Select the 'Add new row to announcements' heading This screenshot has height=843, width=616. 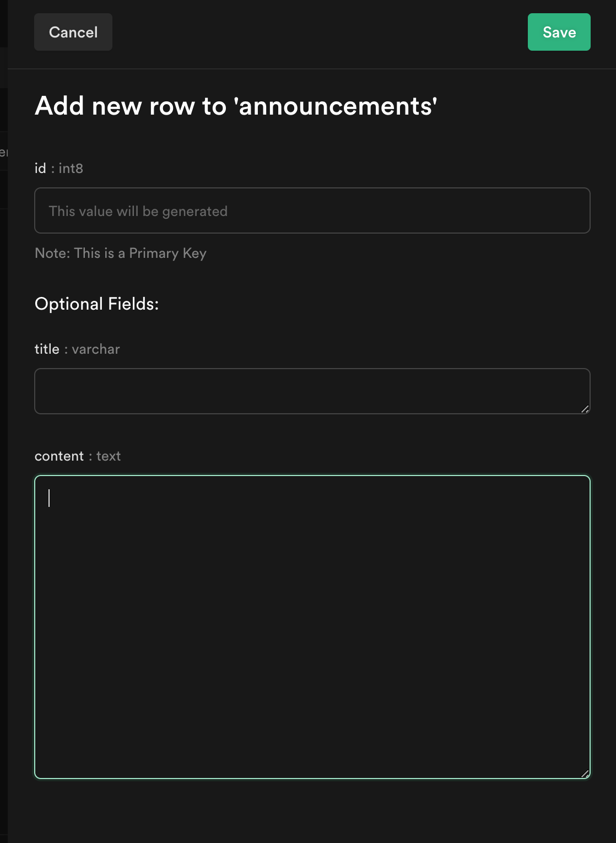pyautogui.click(x=236, y=106)
